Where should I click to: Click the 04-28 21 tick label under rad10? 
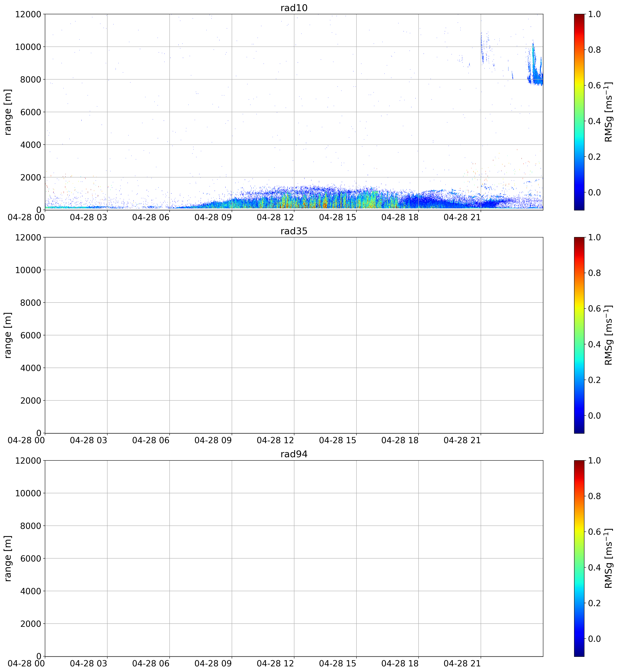[462, 217]
